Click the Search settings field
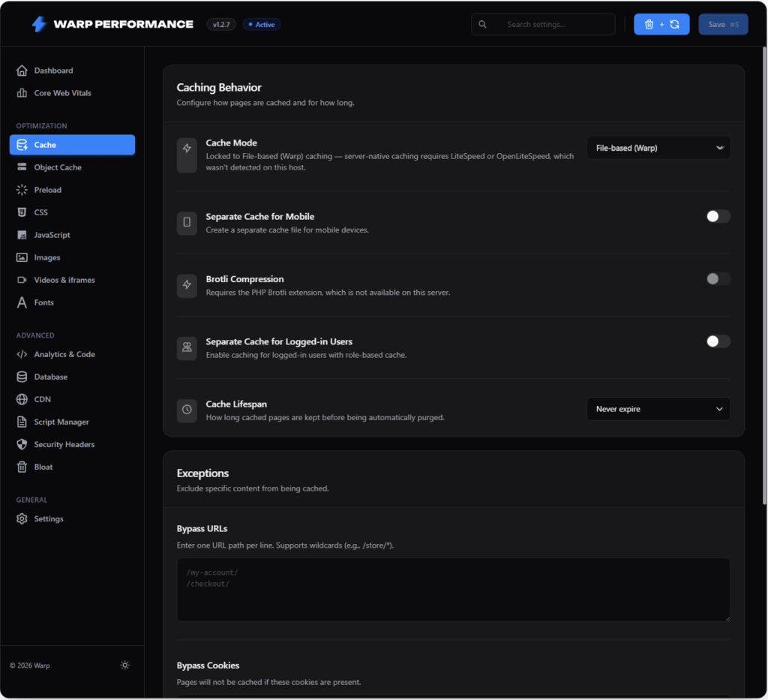Viewport: 768px width, 700px height. 543,24
